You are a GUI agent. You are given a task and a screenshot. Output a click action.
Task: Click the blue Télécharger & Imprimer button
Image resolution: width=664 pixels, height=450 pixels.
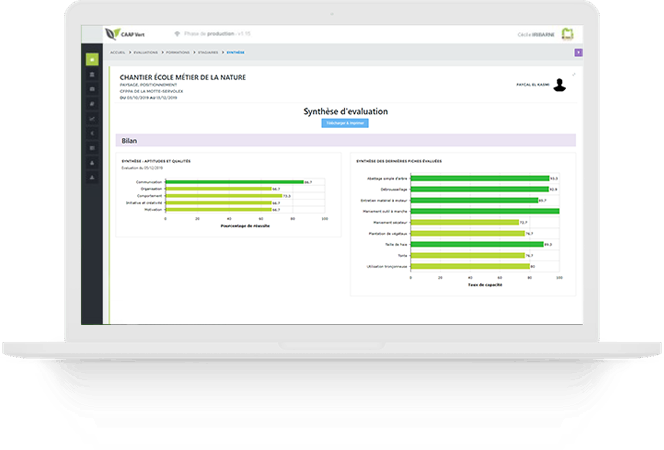tap(345, 123)
